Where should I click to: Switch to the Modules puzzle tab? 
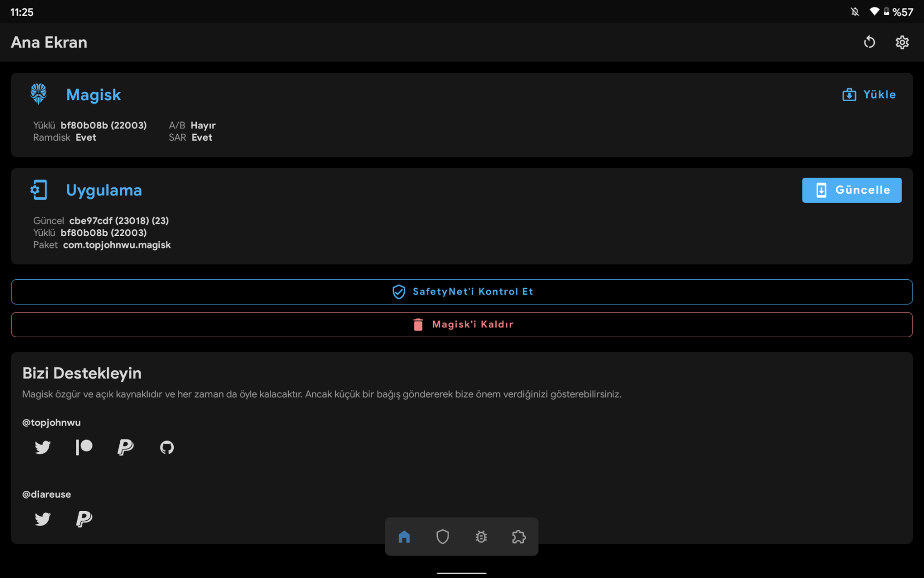click(519, 537)
